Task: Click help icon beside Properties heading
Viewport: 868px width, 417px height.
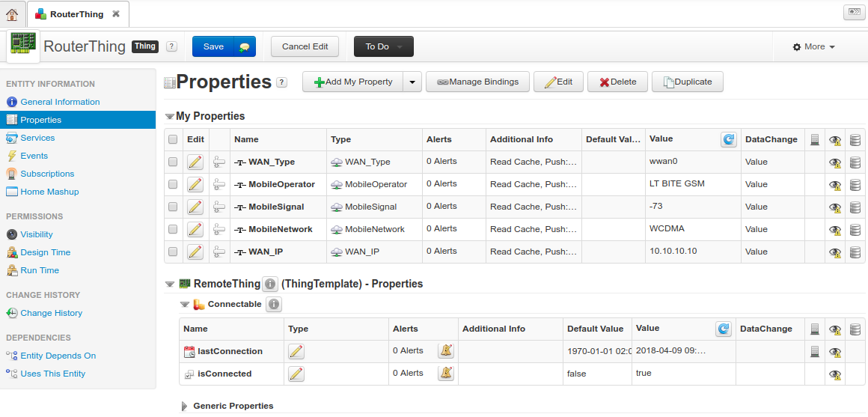Action: click(281, 82)
